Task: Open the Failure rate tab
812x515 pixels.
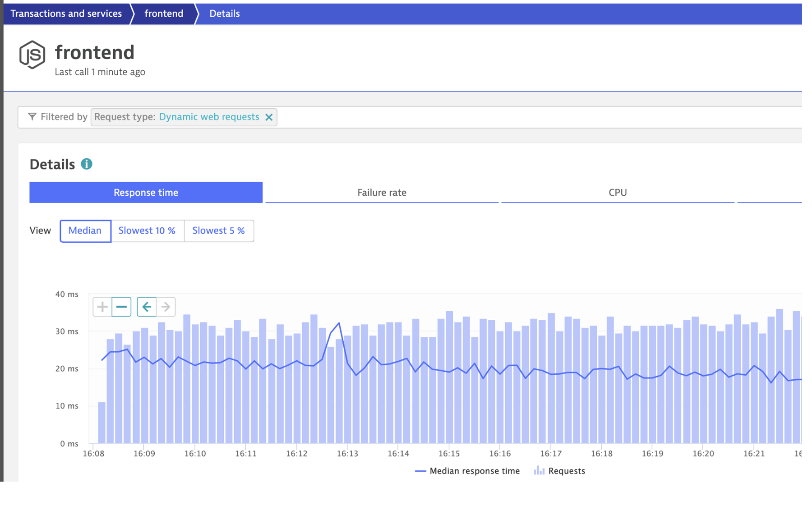Action: (382, 192)
